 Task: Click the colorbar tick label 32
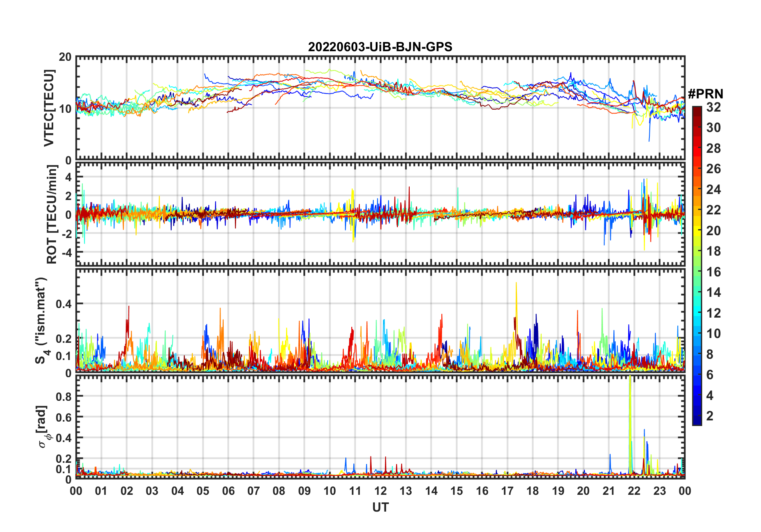click(713, 107)
